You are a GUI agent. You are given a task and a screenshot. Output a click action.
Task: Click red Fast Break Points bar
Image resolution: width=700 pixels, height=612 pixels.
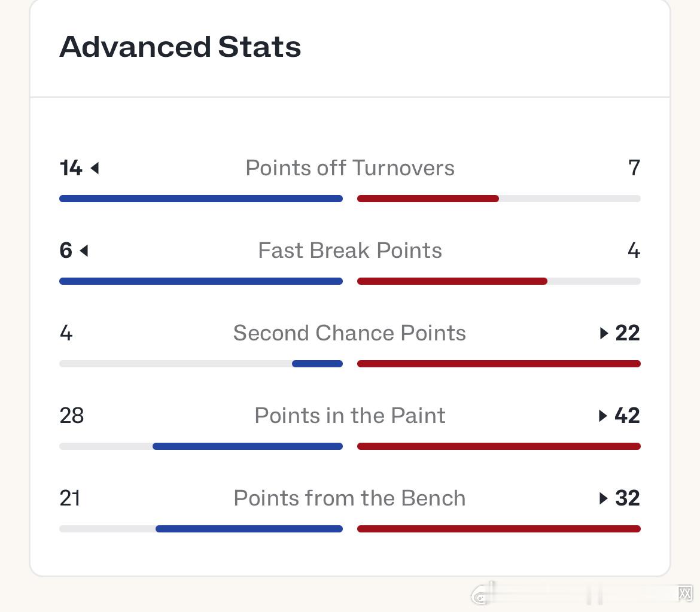(x=452, y=281)
